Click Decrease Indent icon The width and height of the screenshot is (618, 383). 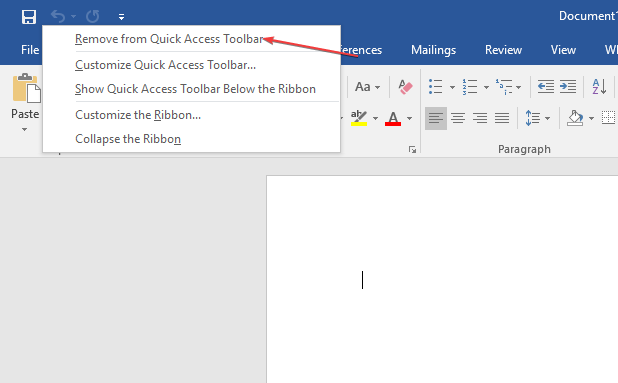[x=546, y=87]
